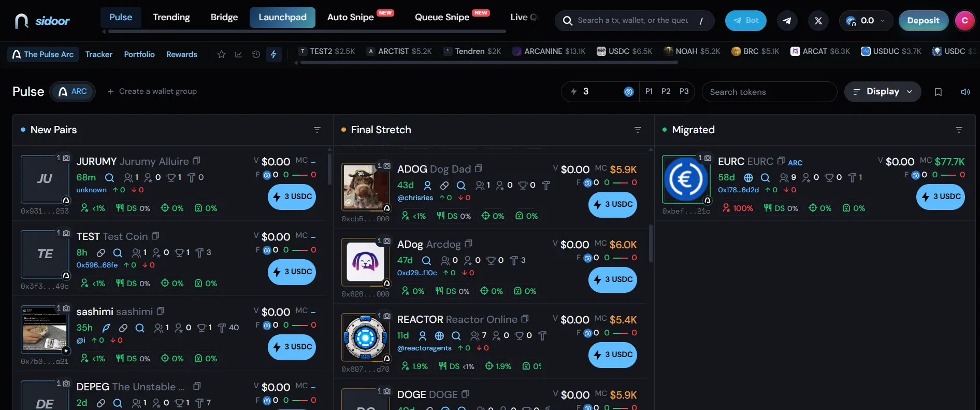Click the top search tx, wallet field
Image resolution: width=980 pixels, height=410 pixels.
635,21
